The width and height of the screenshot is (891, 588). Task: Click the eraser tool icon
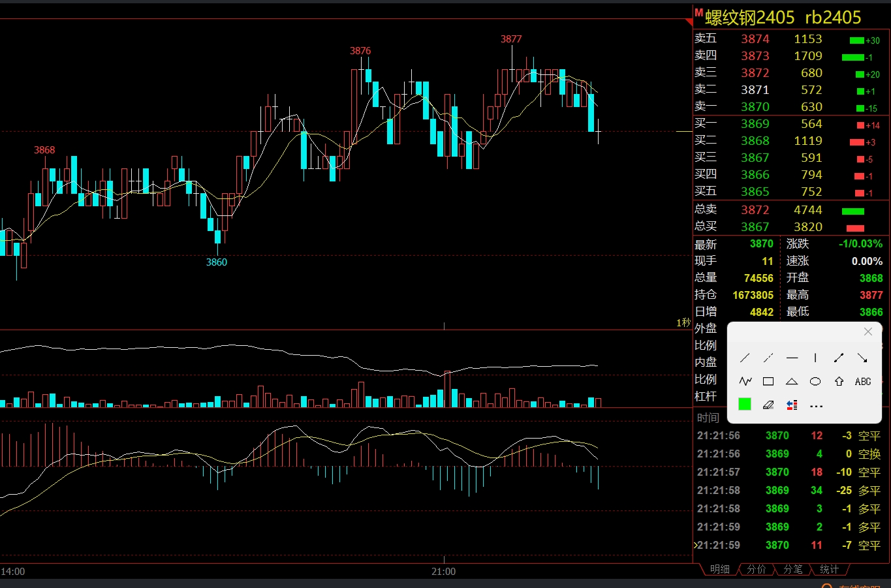(768, 405)
